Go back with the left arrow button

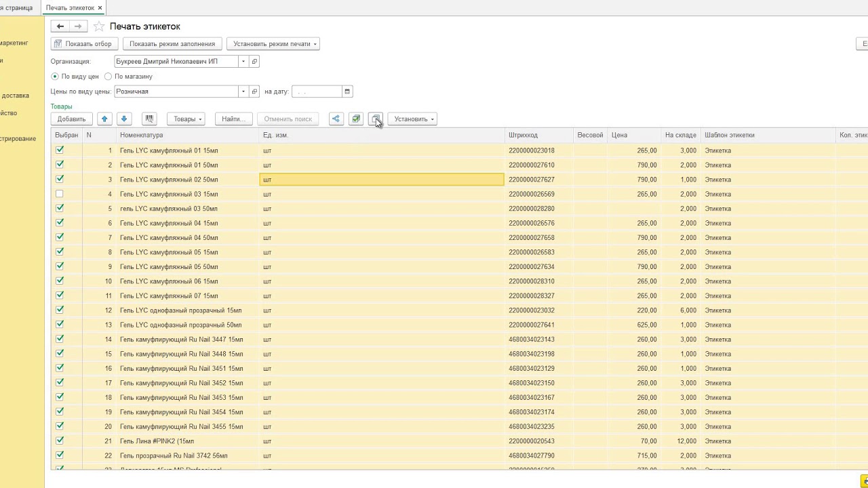[x=60, y=26]
